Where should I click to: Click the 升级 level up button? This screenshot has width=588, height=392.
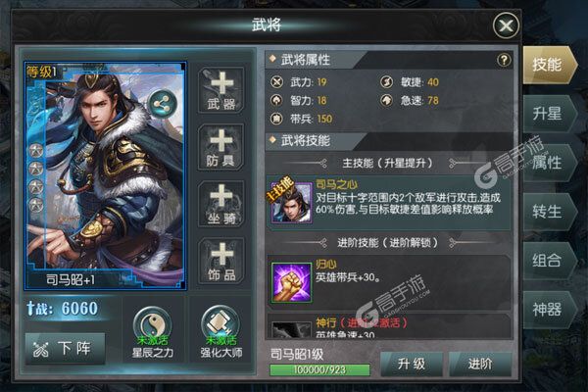click(412, 364)
